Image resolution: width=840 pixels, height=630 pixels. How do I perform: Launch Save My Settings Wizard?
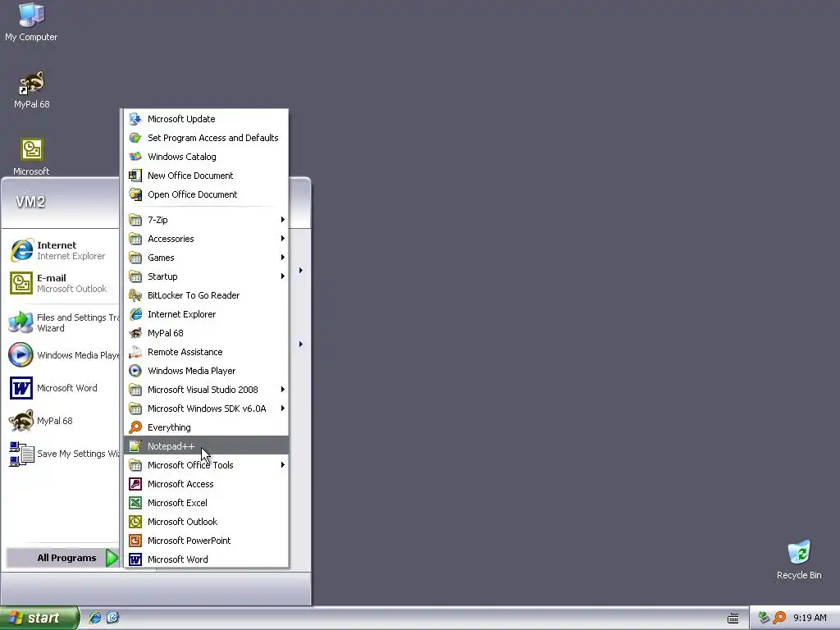coord(62,454)
